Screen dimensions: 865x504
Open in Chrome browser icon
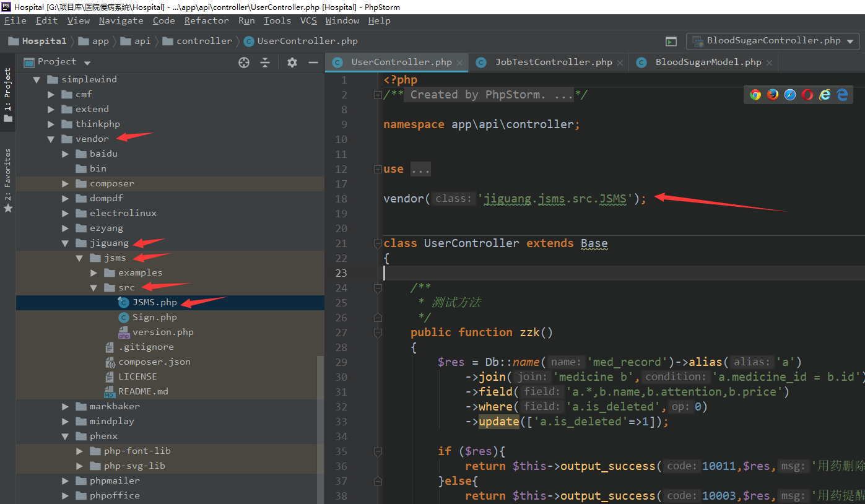(x=755, y=95)
